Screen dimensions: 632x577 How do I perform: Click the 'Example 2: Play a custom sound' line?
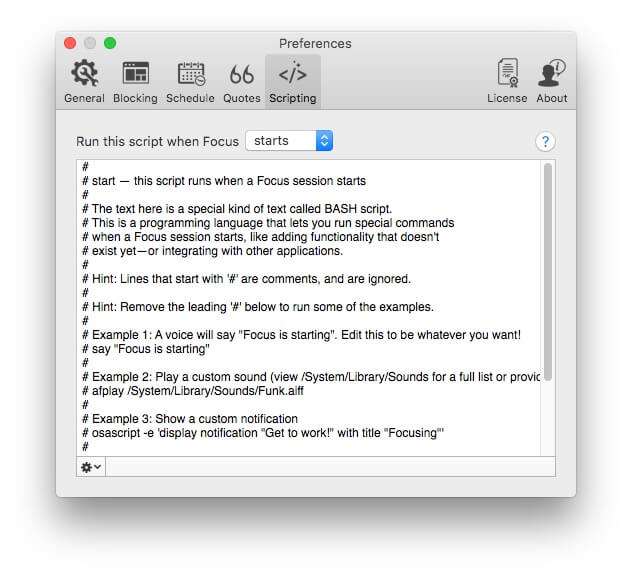click(x=311, y=377)
